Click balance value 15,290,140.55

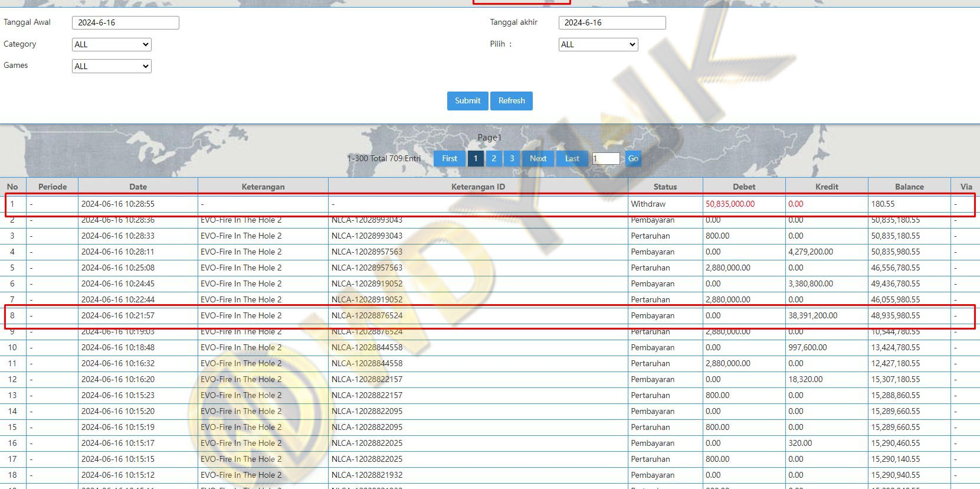896,459
